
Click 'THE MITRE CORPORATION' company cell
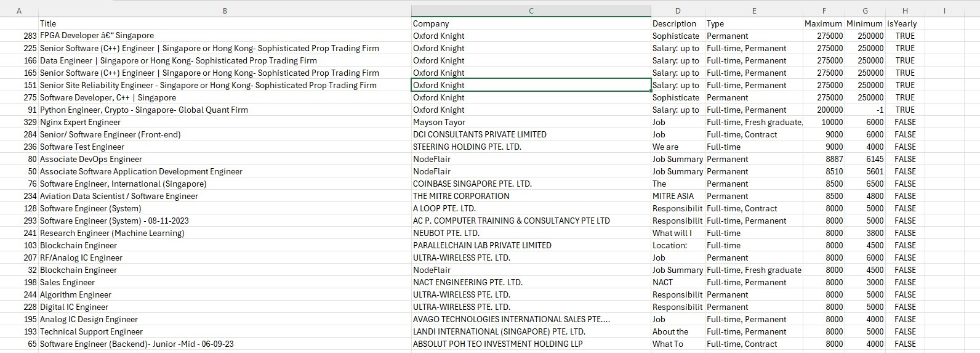(461, 196)
